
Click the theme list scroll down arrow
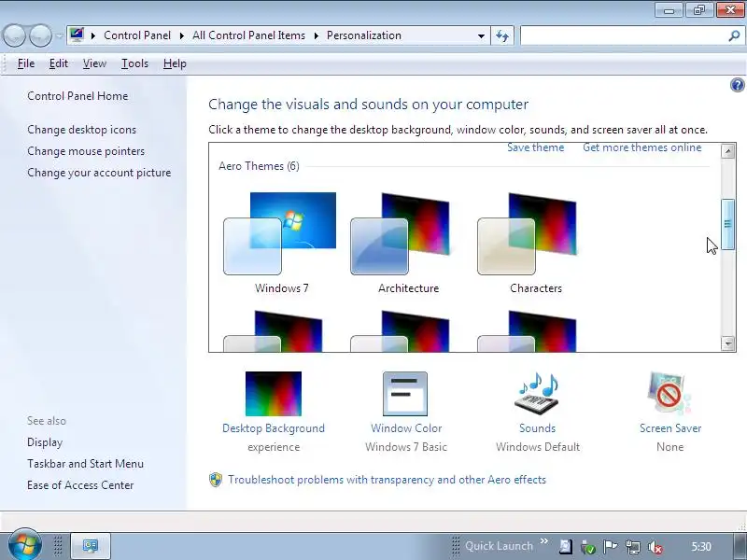[727, 343]
